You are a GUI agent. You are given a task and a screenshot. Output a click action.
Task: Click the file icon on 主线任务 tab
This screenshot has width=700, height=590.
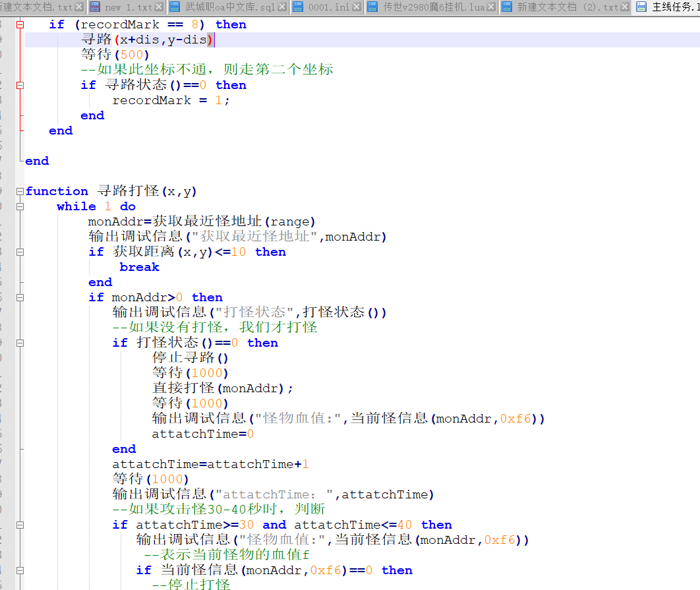641,7
